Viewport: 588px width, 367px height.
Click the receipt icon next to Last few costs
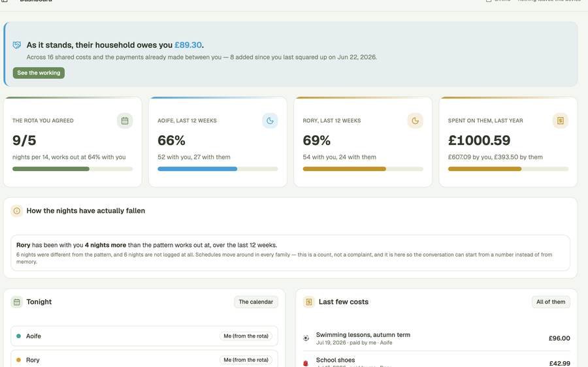point(308,302)
